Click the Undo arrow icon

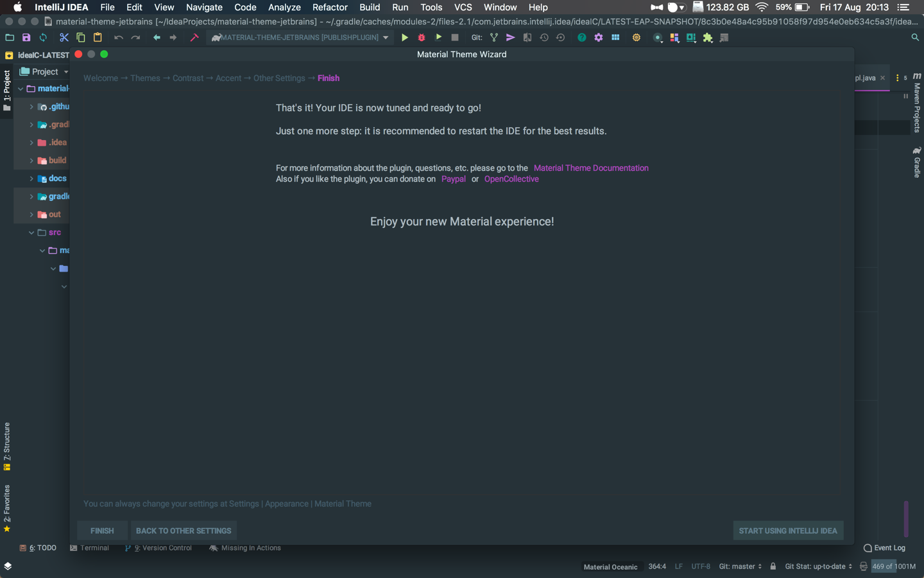tap(119, 38)
